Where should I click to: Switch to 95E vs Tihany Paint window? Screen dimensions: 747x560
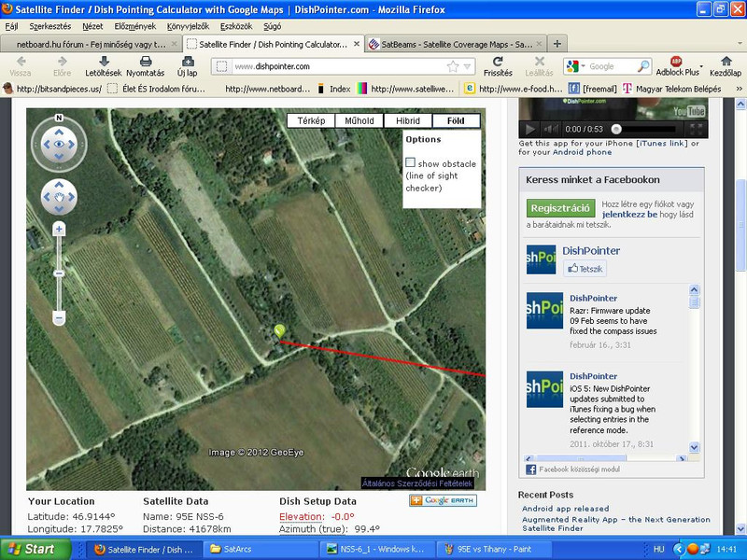[x=495, y=549]
